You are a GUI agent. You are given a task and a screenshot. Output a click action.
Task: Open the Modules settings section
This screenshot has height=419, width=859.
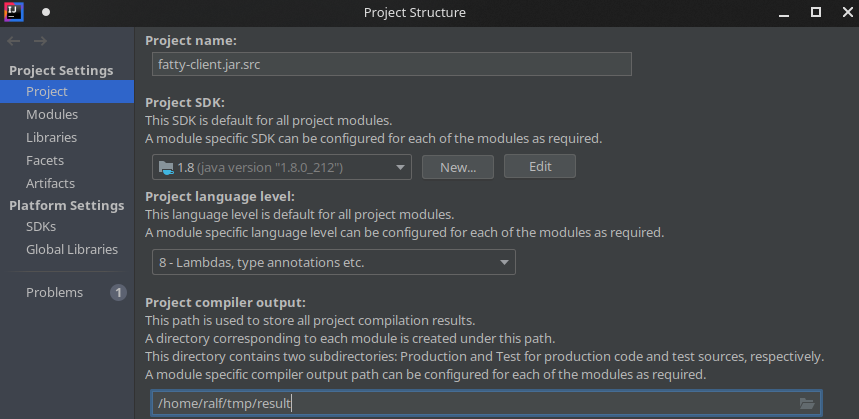52,114
